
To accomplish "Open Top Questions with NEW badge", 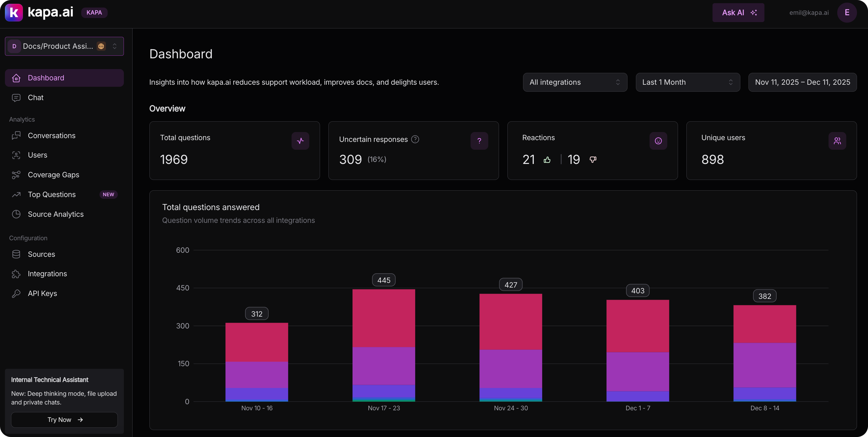I will coord(51,194).
